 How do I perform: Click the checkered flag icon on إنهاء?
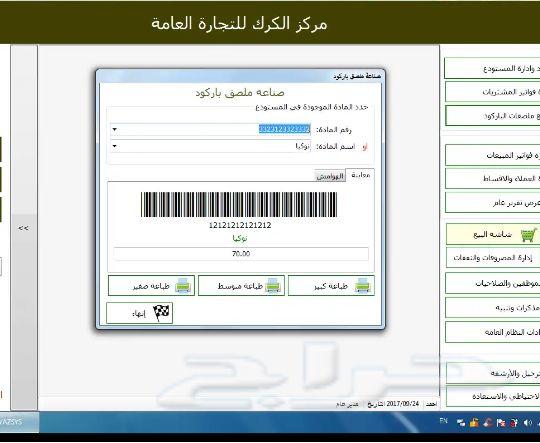point(161,313)
